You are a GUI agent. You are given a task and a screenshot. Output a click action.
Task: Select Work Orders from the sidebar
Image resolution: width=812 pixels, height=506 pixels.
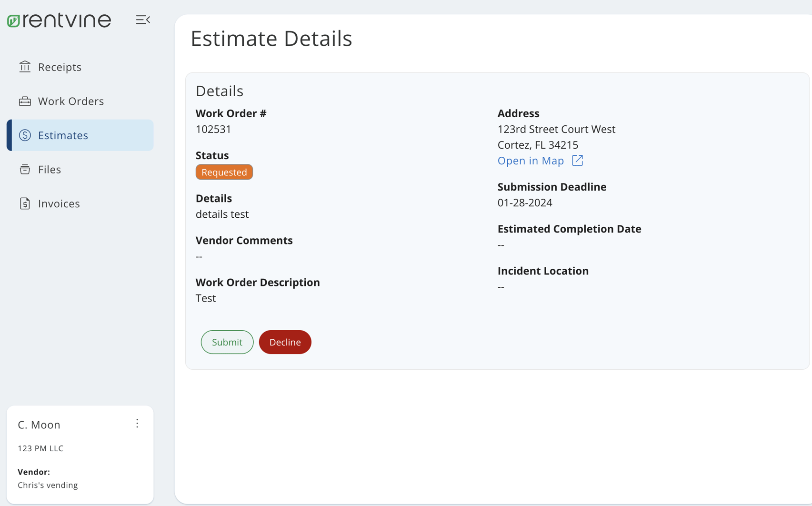(x=70, y=101)
